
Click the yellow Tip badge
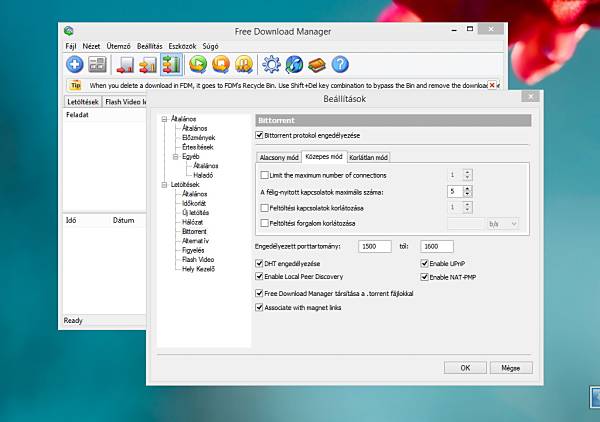tap(76, 85)
